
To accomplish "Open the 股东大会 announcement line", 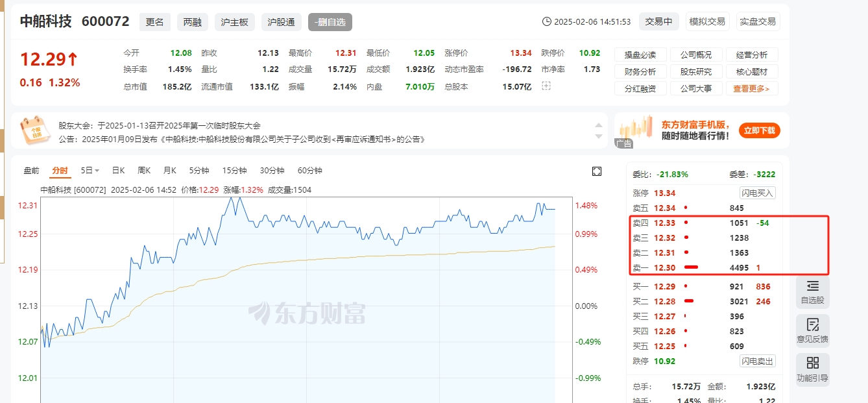I will click(x=160, y=125).
